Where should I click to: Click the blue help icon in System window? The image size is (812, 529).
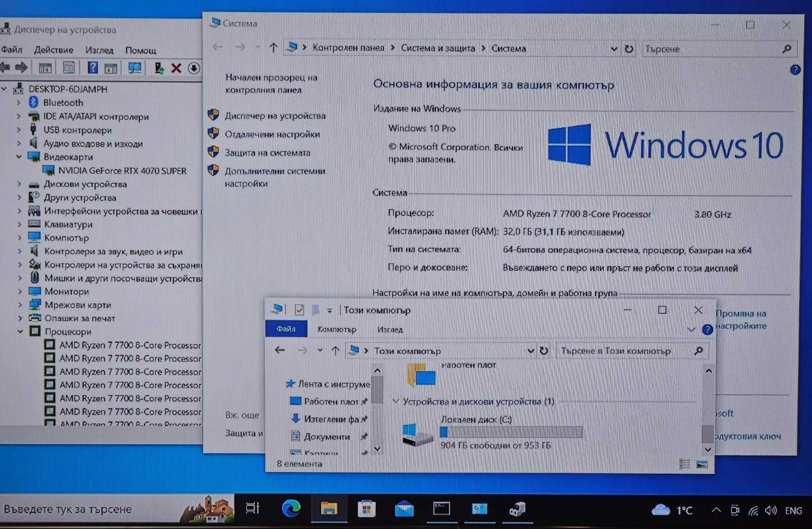coord(795,70)
